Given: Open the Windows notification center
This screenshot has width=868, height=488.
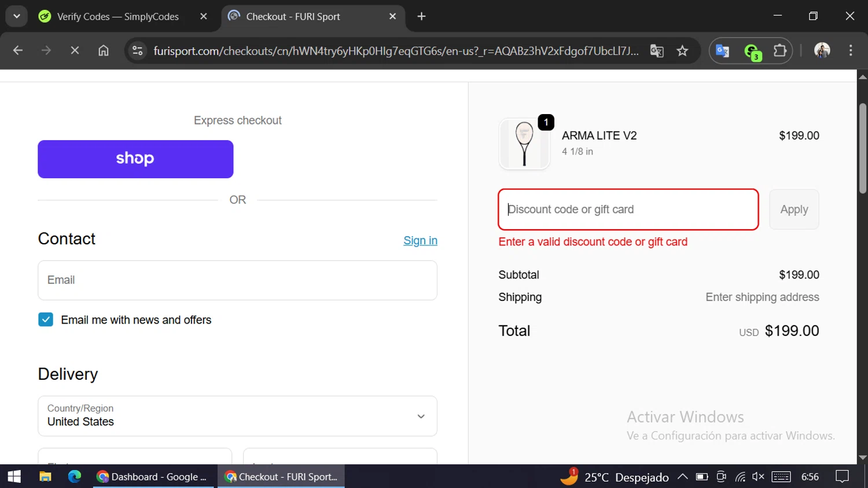Looking at the screenshot, I should (843, 476).
